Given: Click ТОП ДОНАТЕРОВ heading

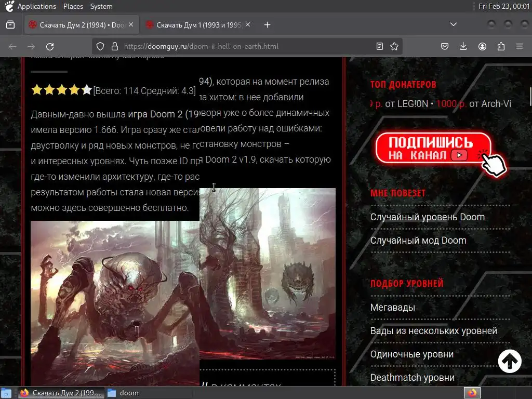Looking at the screenshot, I should (x=403, y=85).
